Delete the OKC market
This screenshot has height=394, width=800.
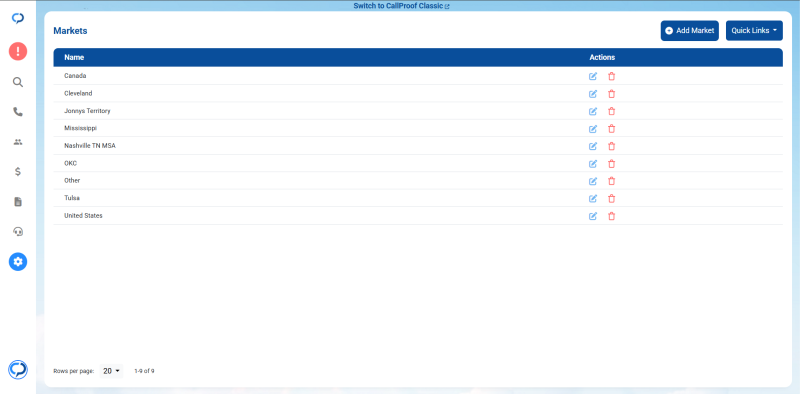coord(612,164)
